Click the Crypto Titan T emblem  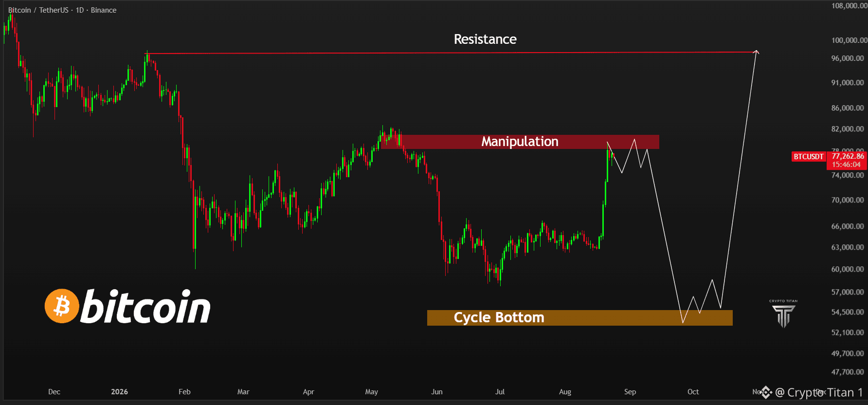pyautogui.click(x=783, y=316)
